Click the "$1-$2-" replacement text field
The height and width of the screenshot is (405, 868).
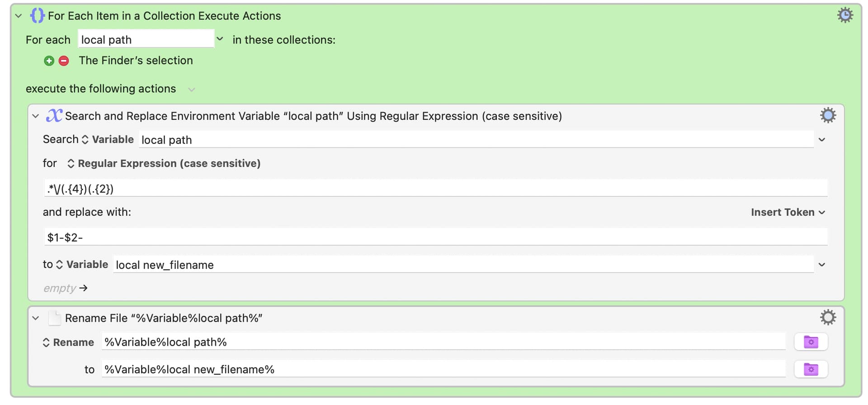(436, 237)
